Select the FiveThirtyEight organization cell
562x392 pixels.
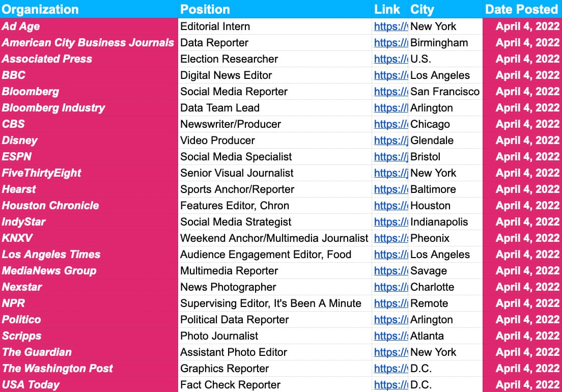pyautogui.click(x=42, y=173)
